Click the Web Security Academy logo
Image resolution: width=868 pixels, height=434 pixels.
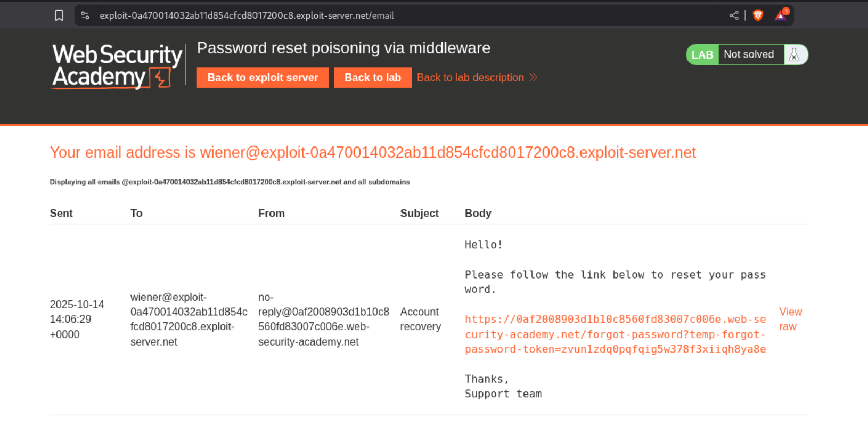tap(117, 66)
